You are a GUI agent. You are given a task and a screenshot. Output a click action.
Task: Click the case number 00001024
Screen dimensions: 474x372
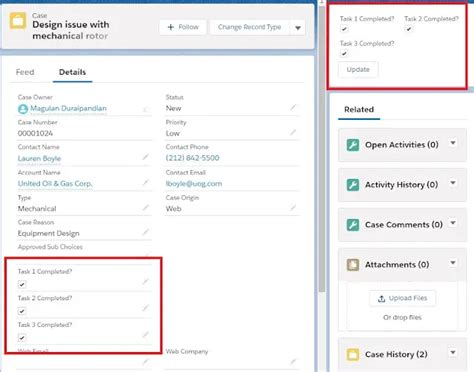pos(35,133)
